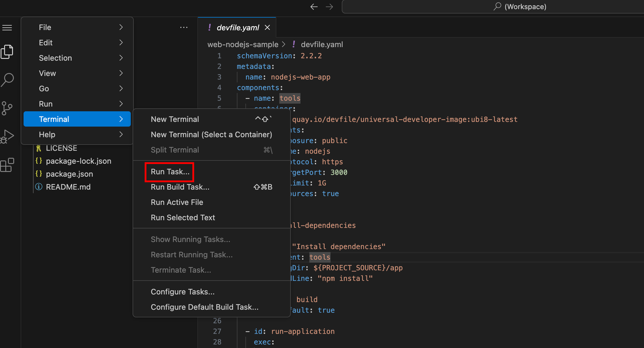Open a New Terminal
Screen dimensions: 644x348
(175, 119)
